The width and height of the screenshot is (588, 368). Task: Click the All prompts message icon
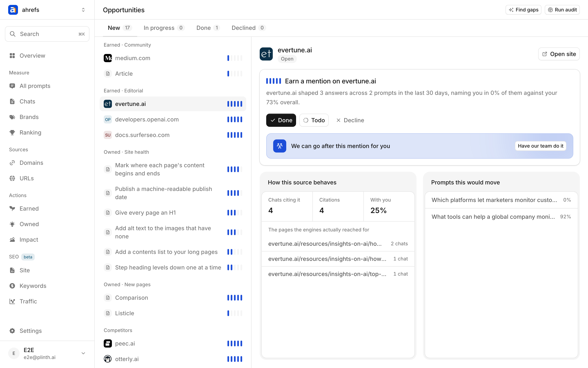(x=12, y=86)
